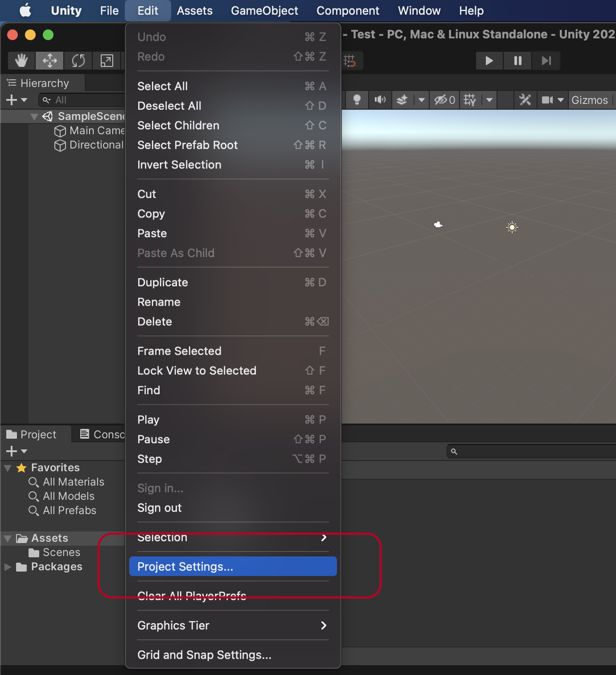This screenshot has height=675, width=616.
Task: Open the Apple menu
Action: tap(25, 11)
